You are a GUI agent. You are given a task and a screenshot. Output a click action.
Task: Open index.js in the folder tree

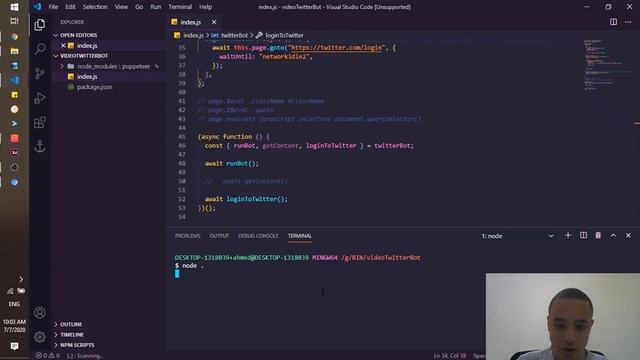[x=87, y=76]
